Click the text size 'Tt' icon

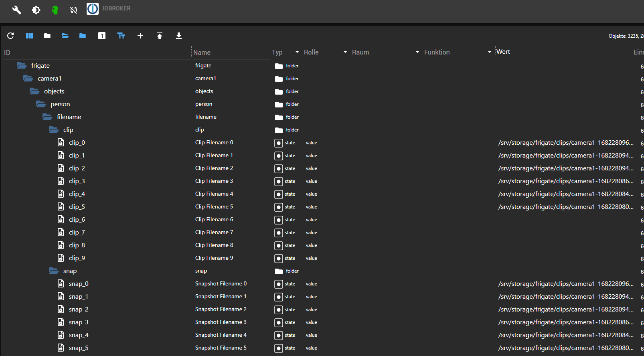[121, 36]
